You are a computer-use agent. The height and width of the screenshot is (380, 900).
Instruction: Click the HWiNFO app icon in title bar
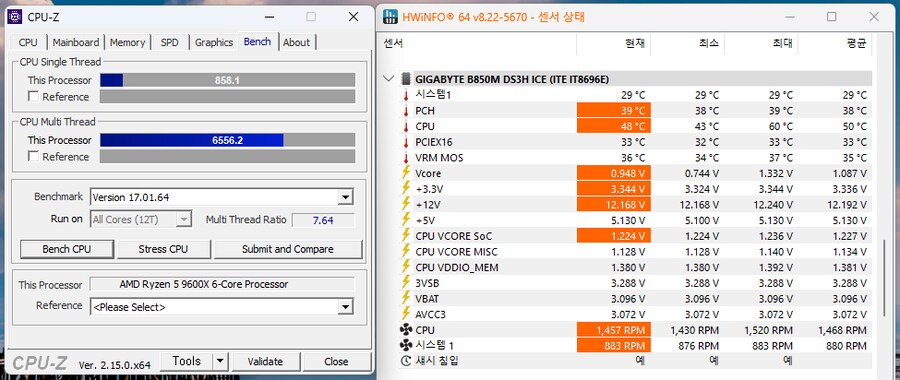[390, 17]
